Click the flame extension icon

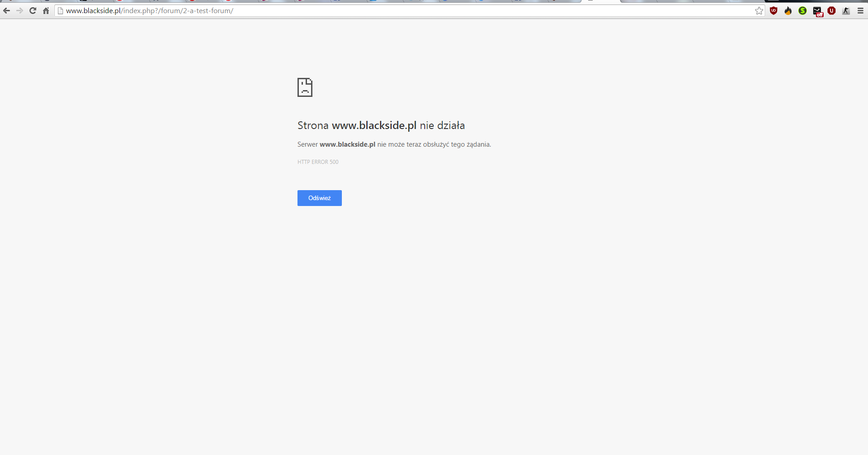[788, 11]
